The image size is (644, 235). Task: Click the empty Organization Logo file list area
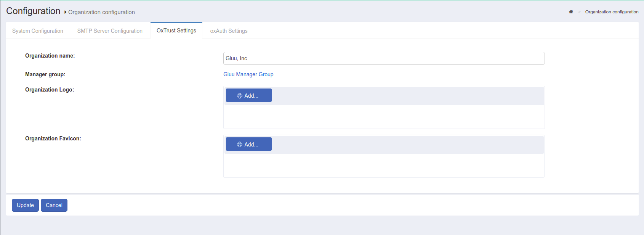point(384,117)
